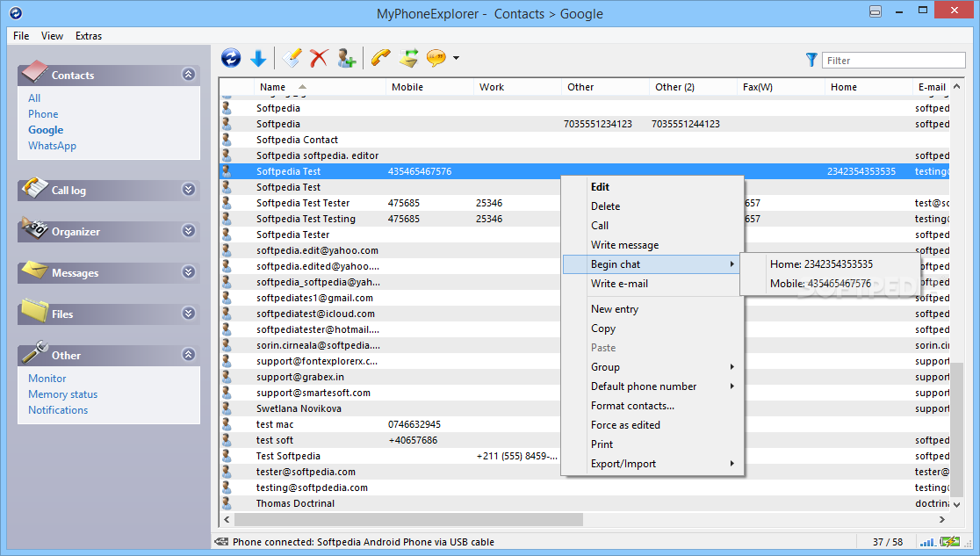
Task: Sort by the Mobile column header
Action: (x=430, y=87)
